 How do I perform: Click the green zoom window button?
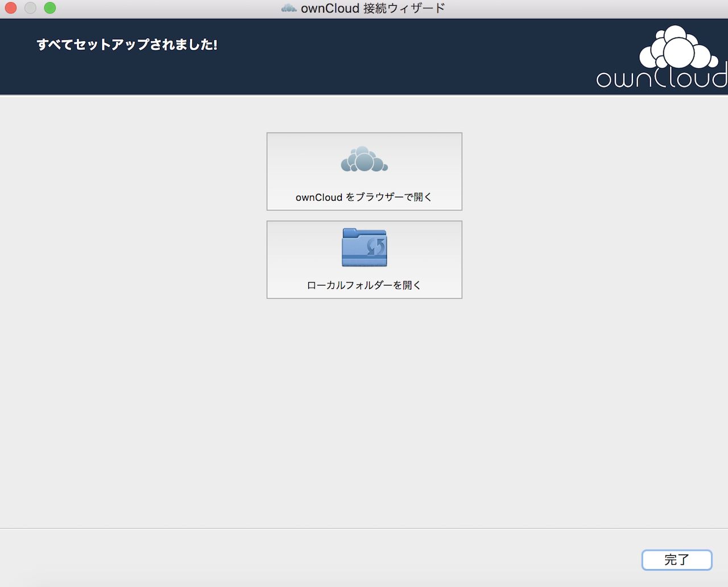pyautogui.click(x=50, y=8)
